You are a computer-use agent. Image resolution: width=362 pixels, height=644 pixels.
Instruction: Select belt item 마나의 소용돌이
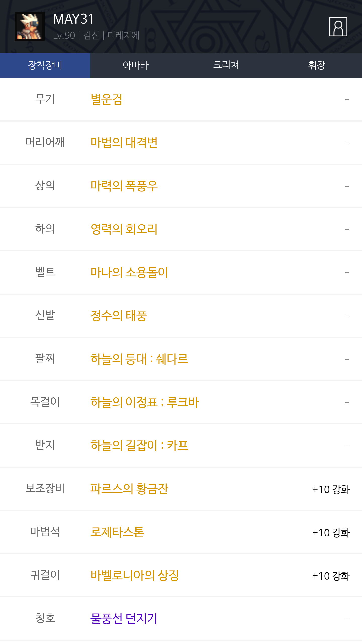129,272
